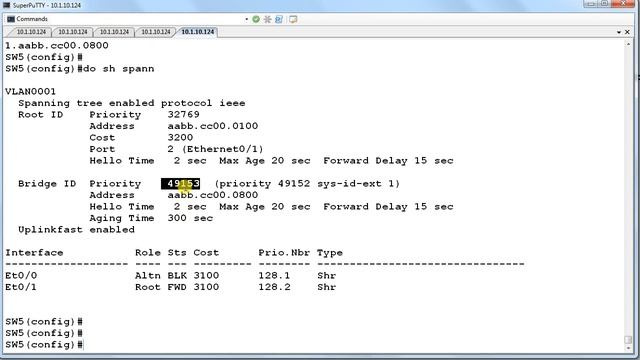Image resolution: width=640 pixels, height=360 pixels.
Task: Select the bold active 10.1.10.124 tab
Action: point(198,32)
